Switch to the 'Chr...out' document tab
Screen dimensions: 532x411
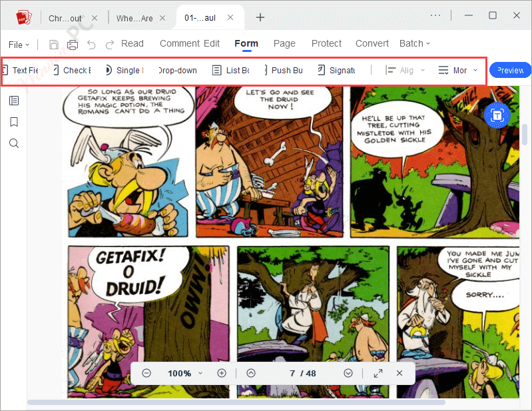(65, 19)
